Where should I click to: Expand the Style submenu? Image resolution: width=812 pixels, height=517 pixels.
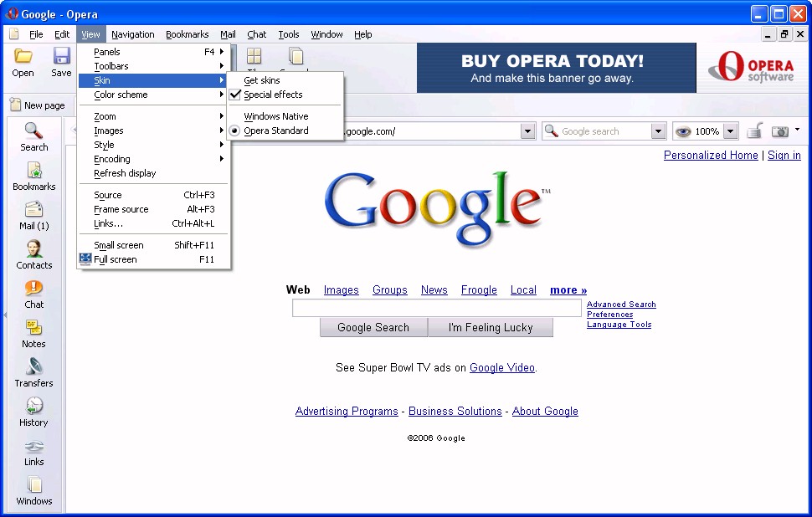pos(152,145)
